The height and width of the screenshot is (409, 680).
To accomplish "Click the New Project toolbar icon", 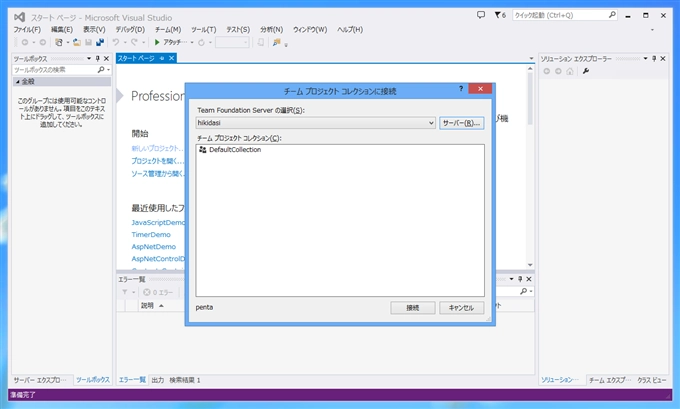I will click(59, 43).
